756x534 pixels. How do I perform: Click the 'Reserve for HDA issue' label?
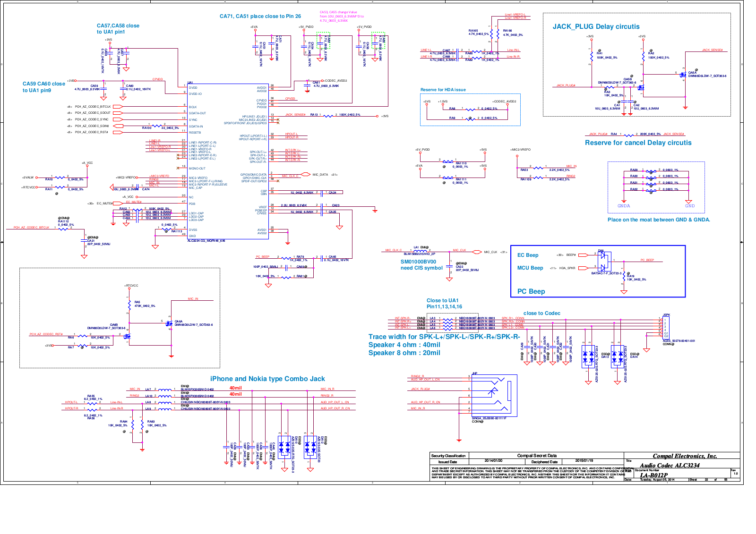(x=443, y=90)
